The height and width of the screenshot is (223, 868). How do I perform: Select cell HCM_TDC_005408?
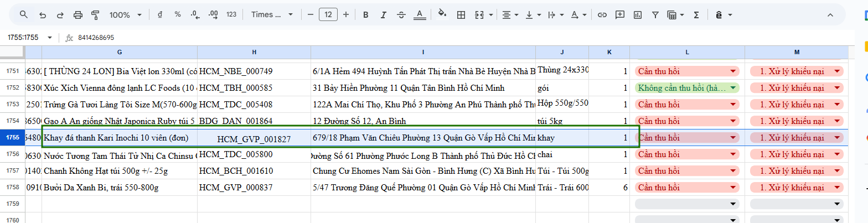click(254, 105)
